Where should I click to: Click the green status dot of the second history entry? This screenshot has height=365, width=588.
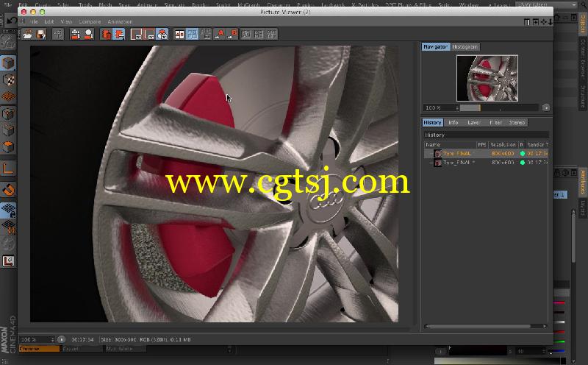pyautogui.click(x=523, y=163)
